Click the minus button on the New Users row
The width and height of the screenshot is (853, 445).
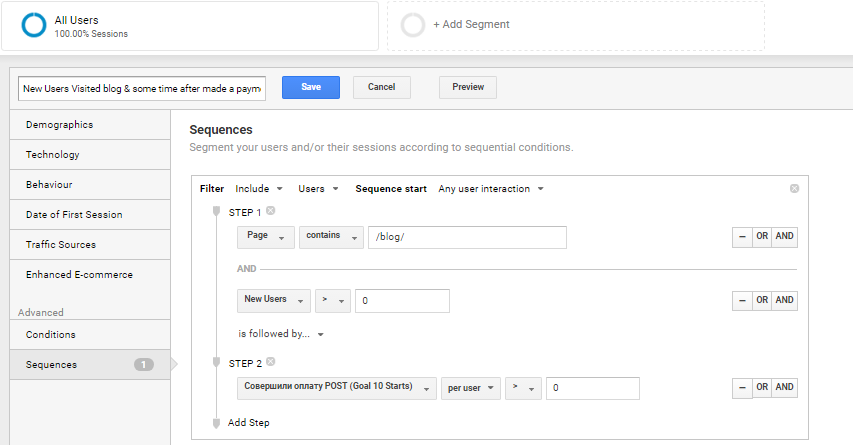pyautogui.click(x=742, y=300)
